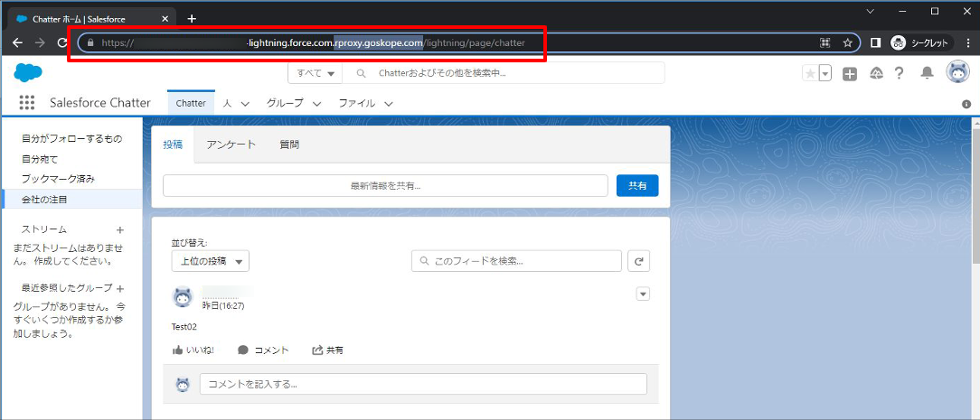Open the Salesforce help question mark
The width and height of the screenshot is (980, 420).
pos(899,74)
